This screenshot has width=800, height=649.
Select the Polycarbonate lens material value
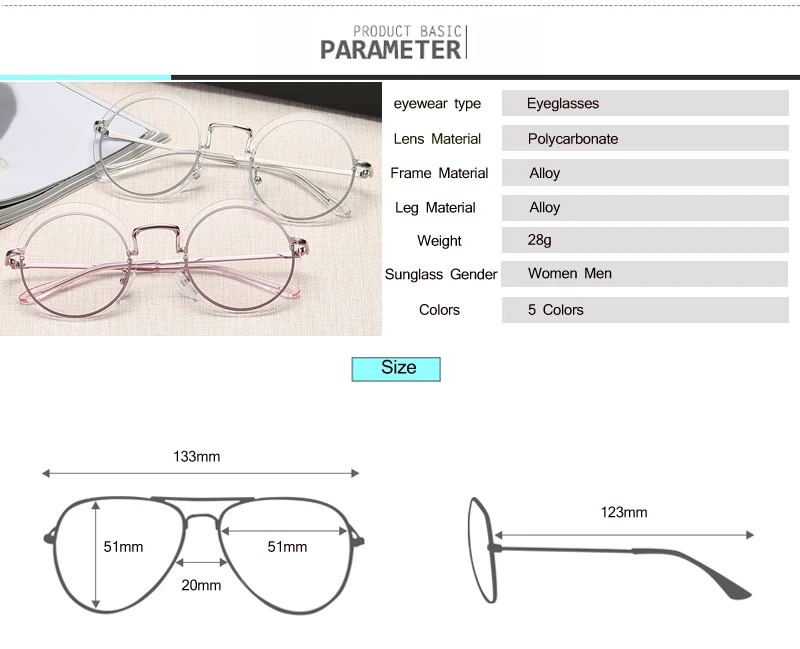click(645, 138)
